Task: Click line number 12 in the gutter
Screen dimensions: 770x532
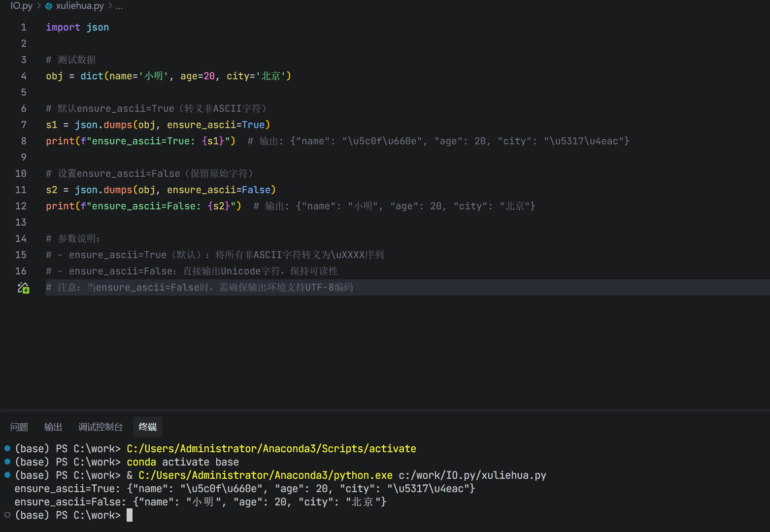Action: coord(21,206)
